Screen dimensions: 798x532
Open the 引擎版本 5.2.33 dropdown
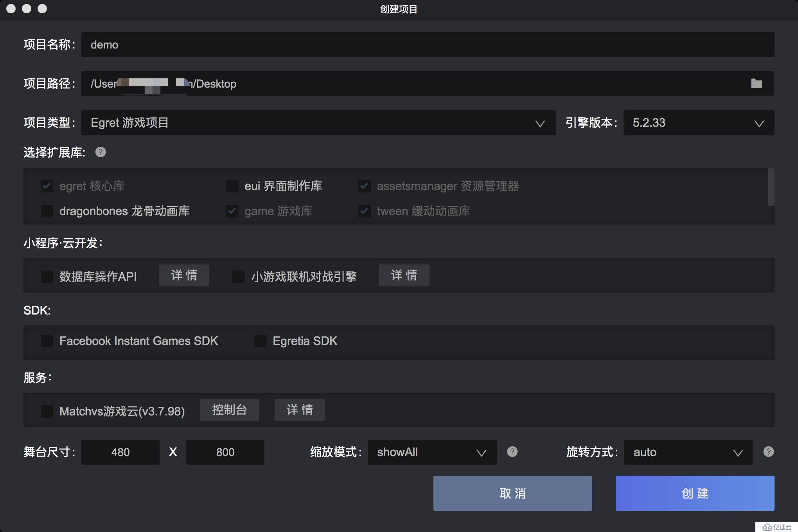pyautogui.click(x=699, y=123)
